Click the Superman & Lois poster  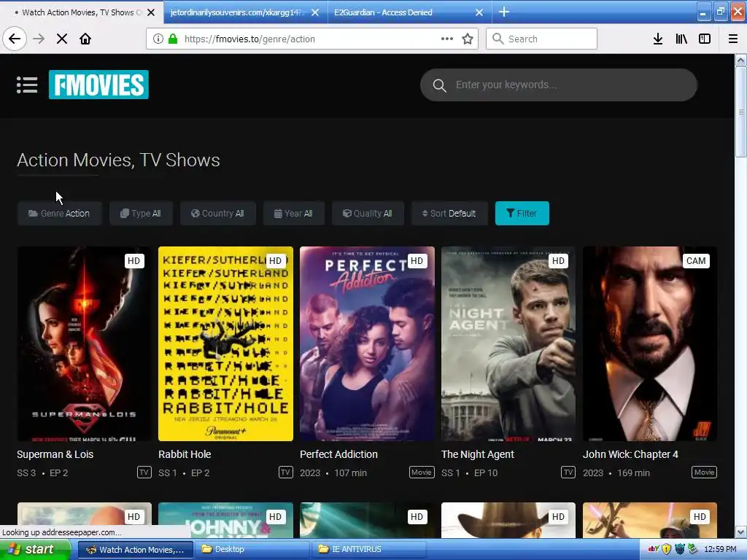coord(85,343)
